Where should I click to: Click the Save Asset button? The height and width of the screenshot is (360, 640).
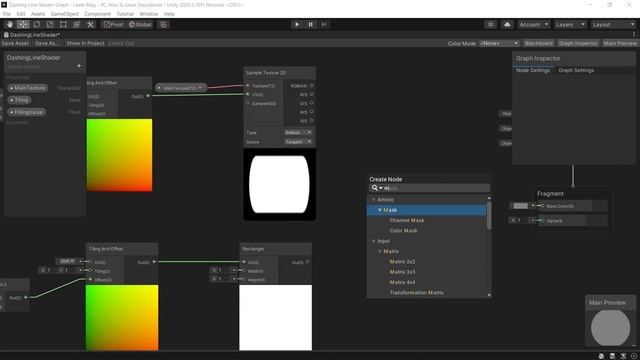tap(15, 43)
